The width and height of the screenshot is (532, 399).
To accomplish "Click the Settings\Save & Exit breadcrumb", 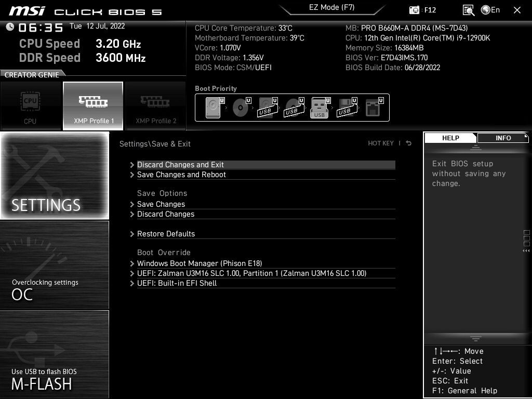I will tap(155, 144).
